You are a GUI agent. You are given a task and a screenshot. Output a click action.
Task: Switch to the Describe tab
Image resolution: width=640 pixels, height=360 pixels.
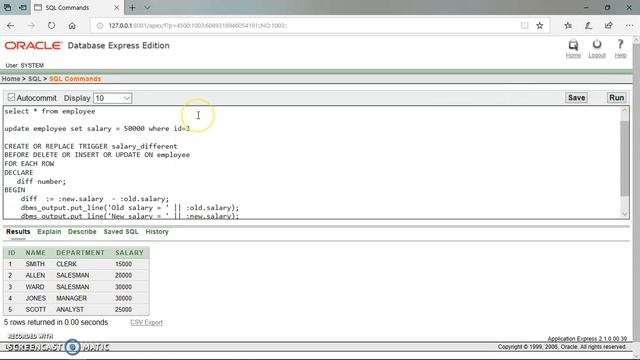coord(82,231)
